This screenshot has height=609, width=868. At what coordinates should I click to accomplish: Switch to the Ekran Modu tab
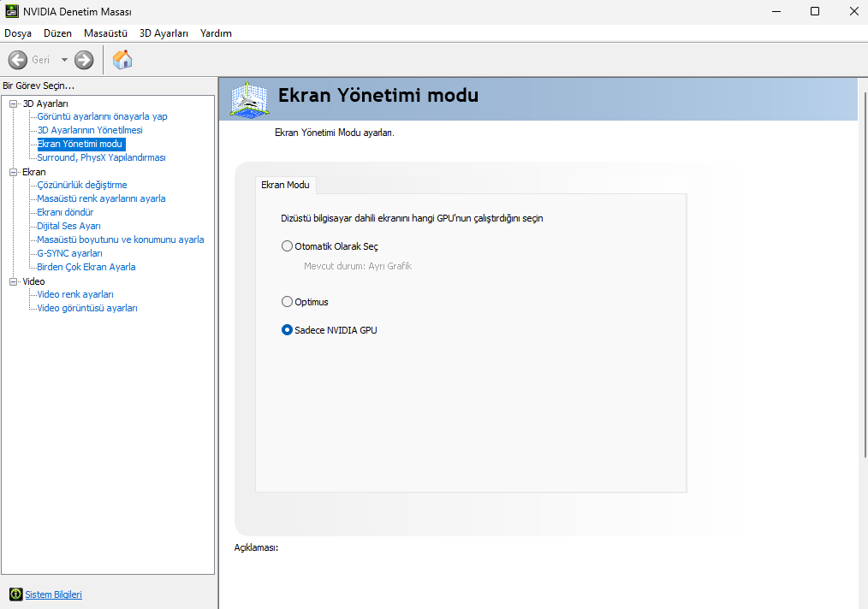click(286, 185)
